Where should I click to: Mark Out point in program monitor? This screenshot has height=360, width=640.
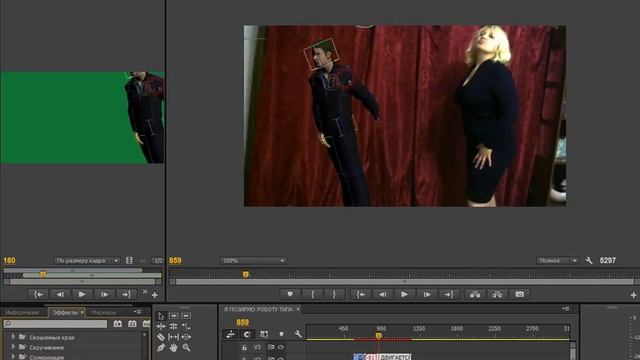(x=334, y=294)
